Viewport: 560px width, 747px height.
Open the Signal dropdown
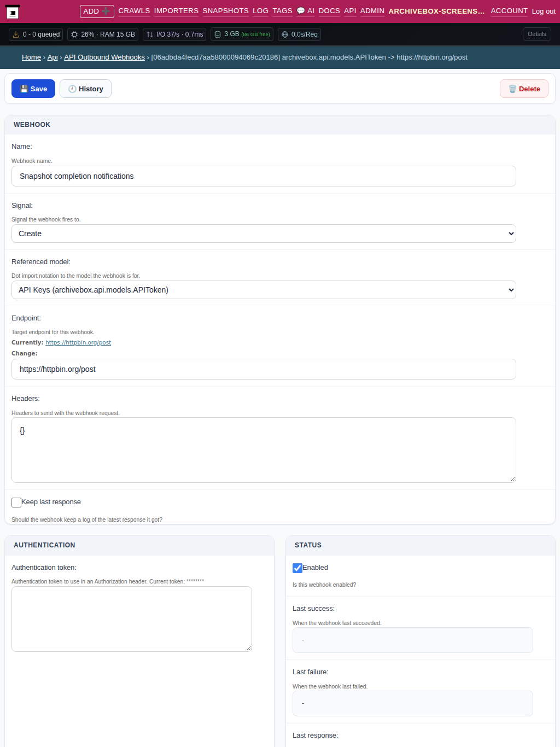264,234
